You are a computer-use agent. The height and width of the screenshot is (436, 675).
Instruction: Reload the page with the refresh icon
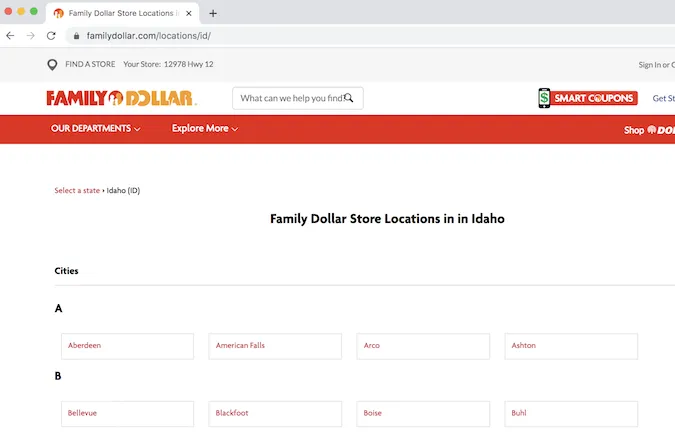51,36
